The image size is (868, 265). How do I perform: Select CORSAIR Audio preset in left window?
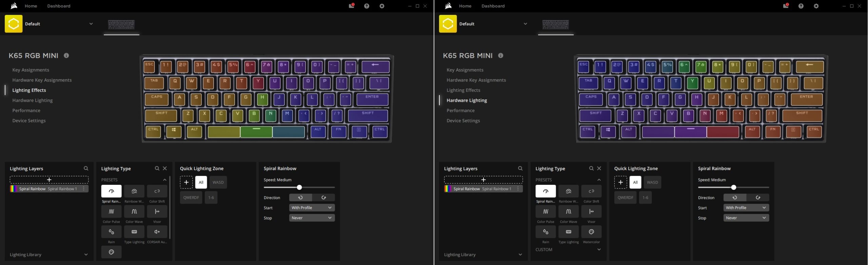point(157,232)
